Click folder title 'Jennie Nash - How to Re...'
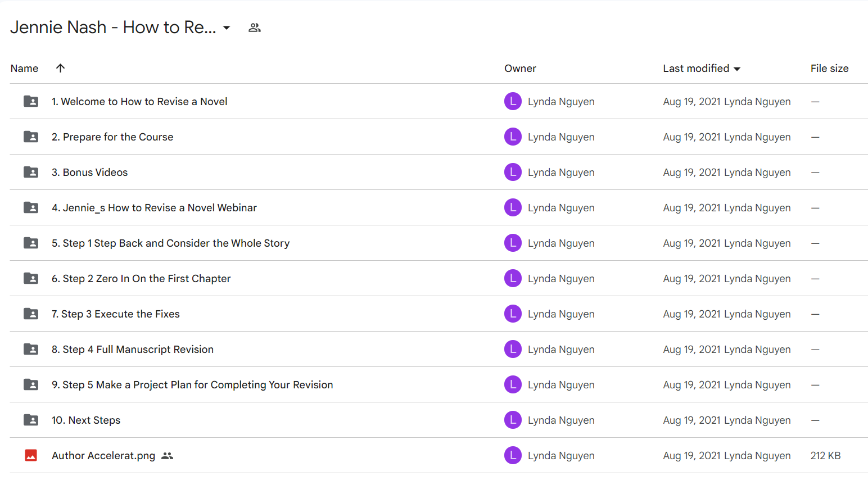This screenshot has width=868, height=503. pos(113,27)
